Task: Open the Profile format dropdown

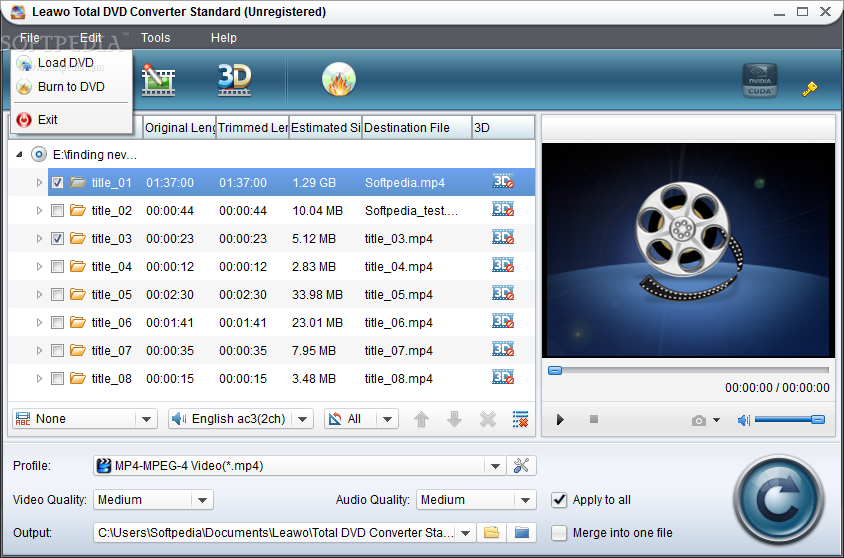Action: coord(495,466)
